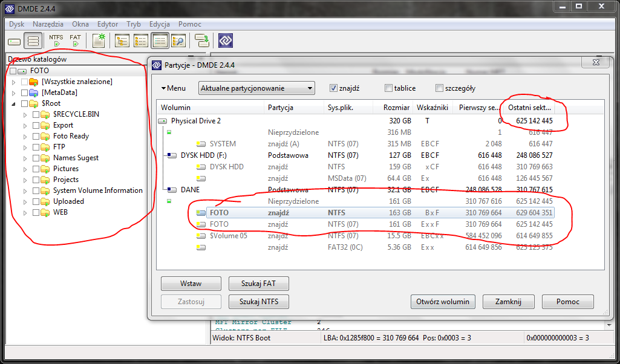Open the Narzędzia menu

48,24
